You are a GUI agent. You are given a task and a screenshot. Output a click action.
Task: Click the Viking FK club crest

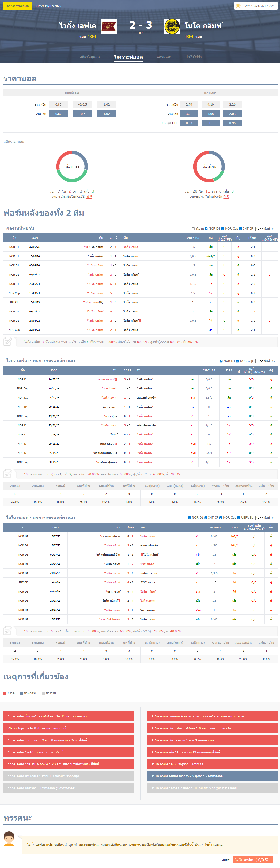[x=109, y=26]
